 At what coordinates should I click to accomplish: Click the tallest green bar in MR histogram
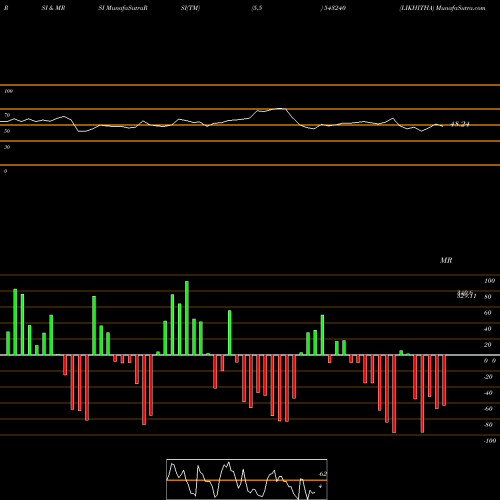point(187,318)
